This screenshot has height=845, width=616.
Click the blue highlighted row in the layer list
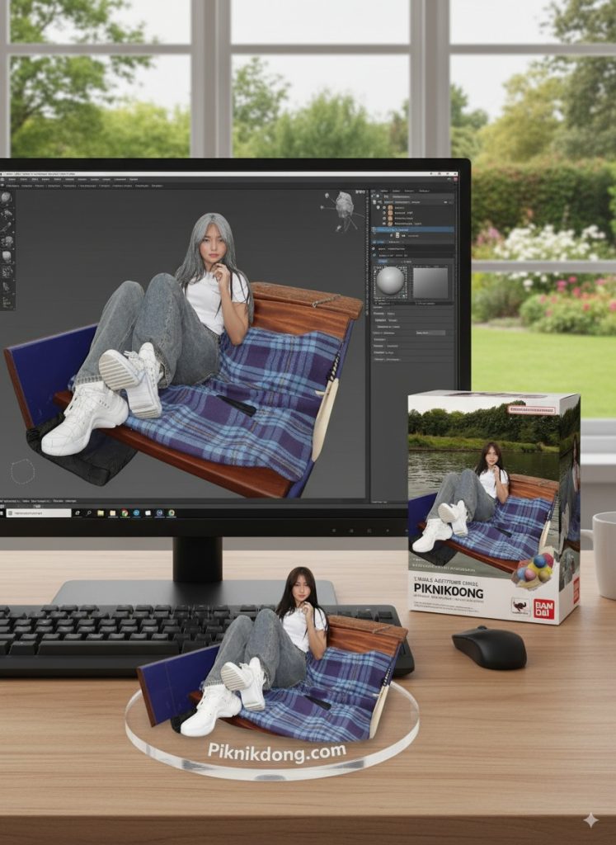pos(413,229)
